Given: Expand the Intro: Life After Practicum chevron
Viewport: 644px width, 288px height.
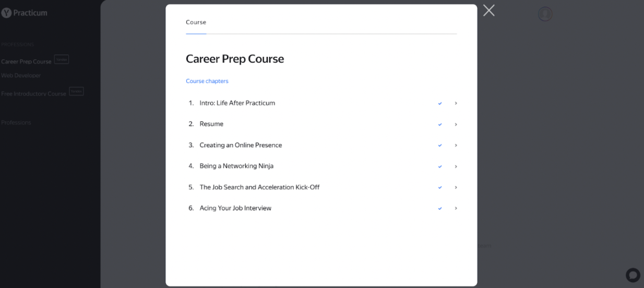Looking at the screenshot, I should tap(456, 103).
